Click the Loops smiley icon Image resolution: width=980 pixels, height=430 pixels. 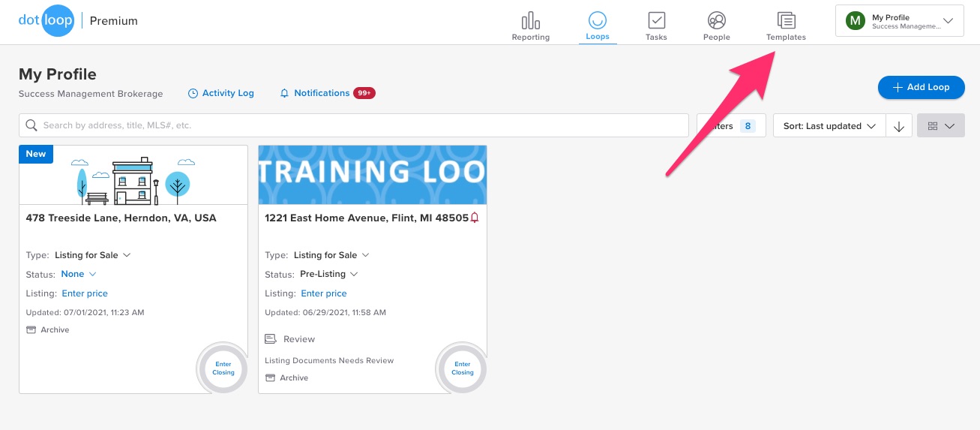pos(598,21)
